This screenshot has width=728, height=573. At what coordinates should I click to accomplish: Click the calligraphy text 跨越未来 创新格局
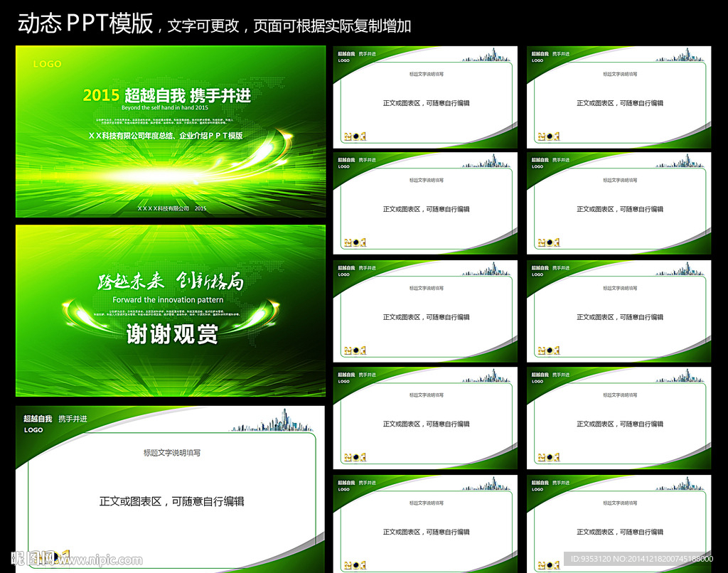(171, 282)
